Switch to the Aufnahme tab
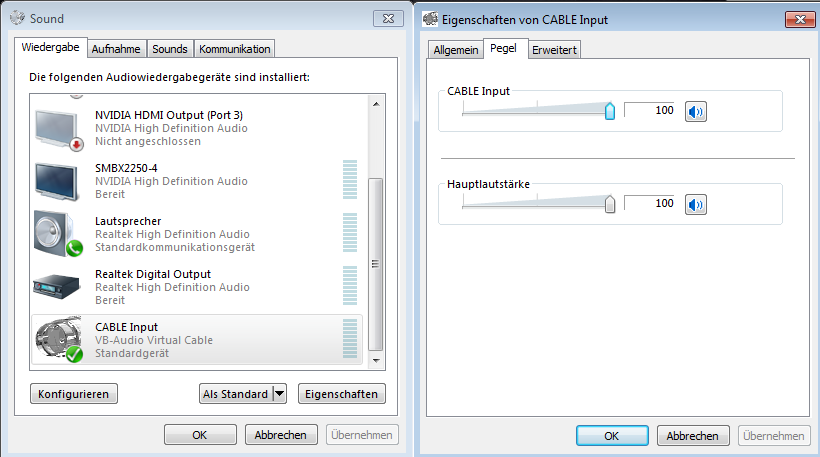 click(116, 49)
